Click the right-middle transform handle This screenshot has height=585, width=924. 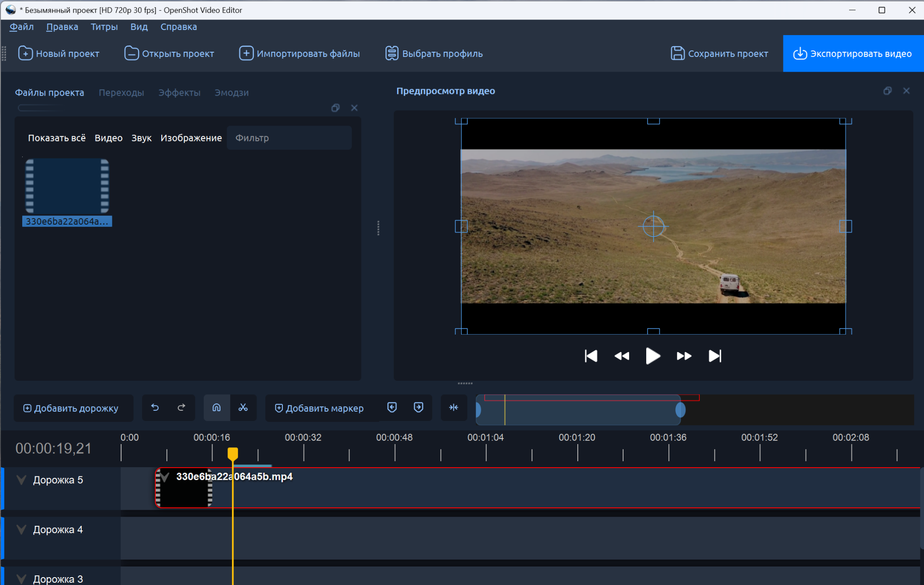click(x=845, y=226)
